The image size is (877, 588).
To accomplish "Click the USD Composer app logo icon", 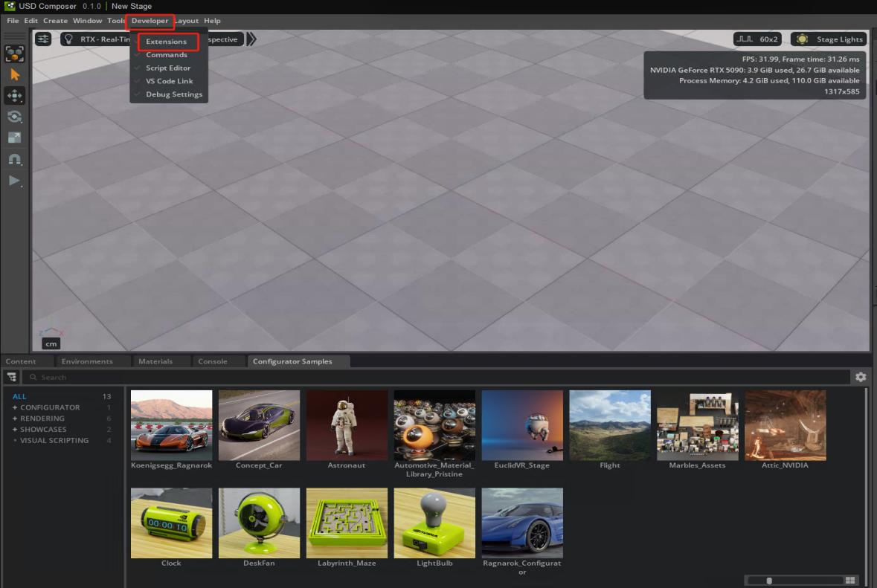I will tap(10, 6).
